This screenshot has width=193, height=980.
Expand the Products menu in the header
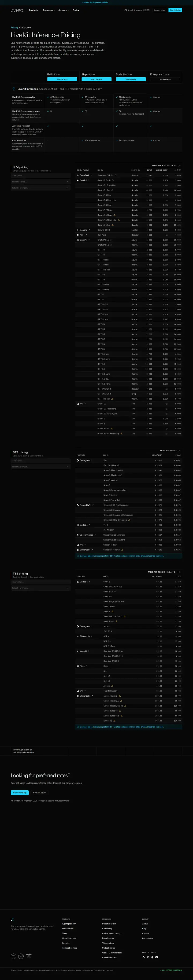(34, 10)
